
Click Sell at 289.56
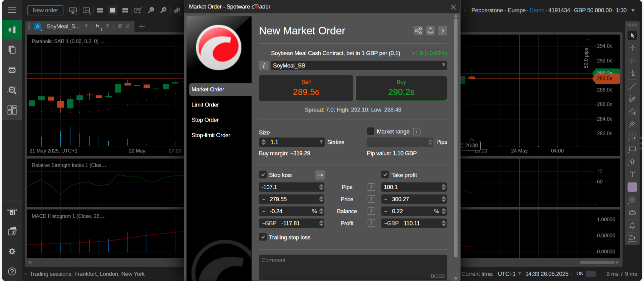click(x=306, y=88)
